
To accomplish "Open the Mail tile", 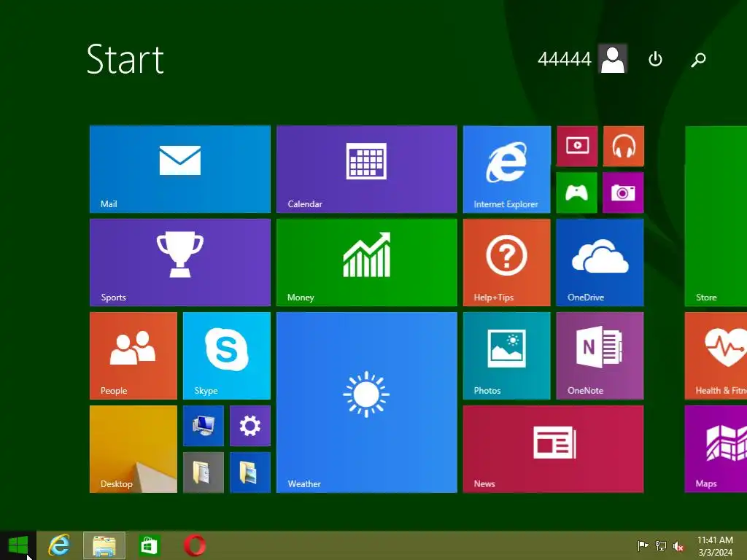I will (x=180, y=169).
